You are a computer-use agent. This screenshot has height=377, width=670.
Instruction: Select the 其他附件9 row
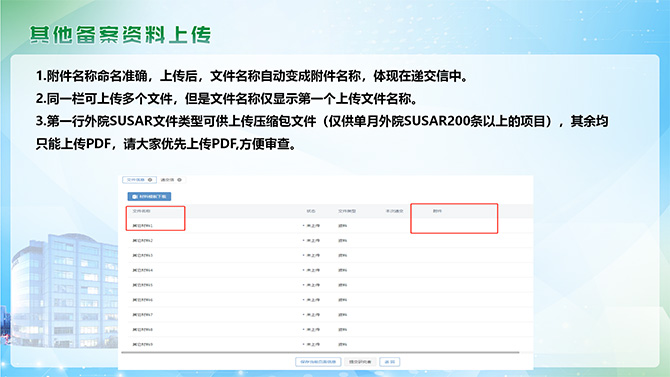pos(330,345)
